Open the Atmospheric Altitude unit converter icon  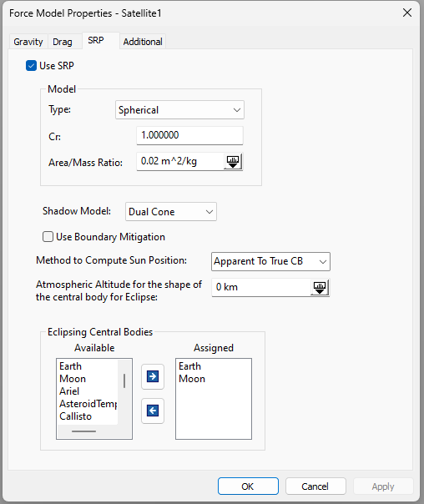(320, 287)
